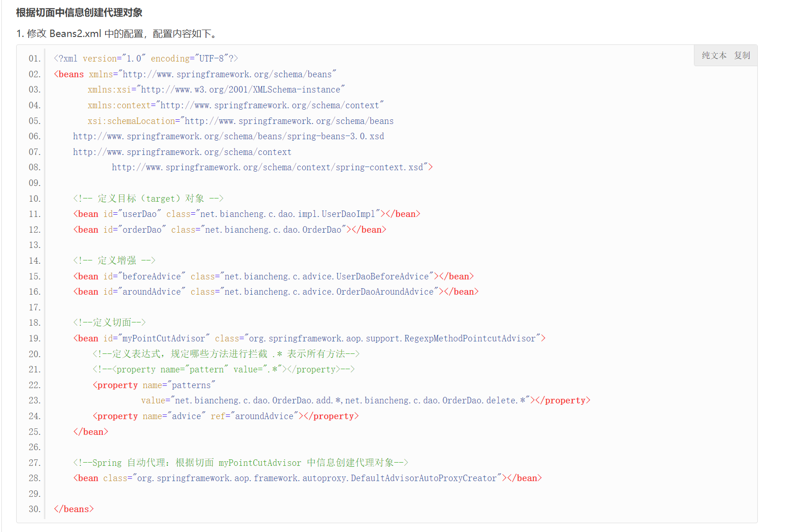Click the comment starting "Spring 自动代理"

coord(241,463)
